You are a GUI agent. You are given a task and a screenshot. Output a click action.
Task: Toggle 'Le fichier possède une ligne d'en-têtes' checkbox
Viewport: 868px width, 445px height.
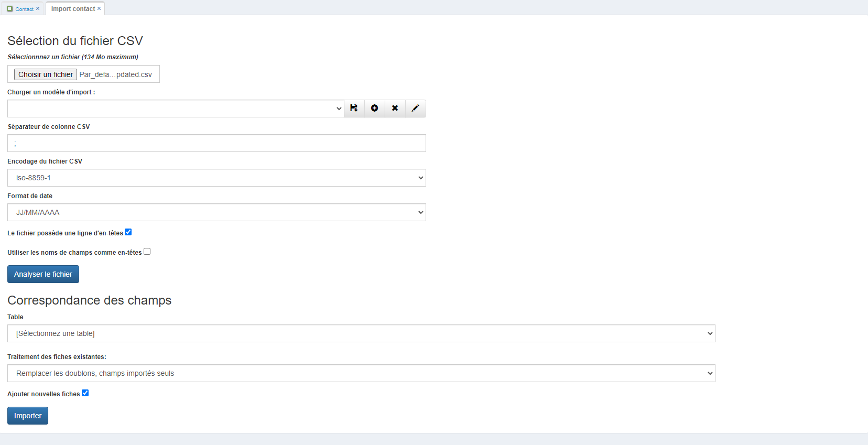point(128,232)
